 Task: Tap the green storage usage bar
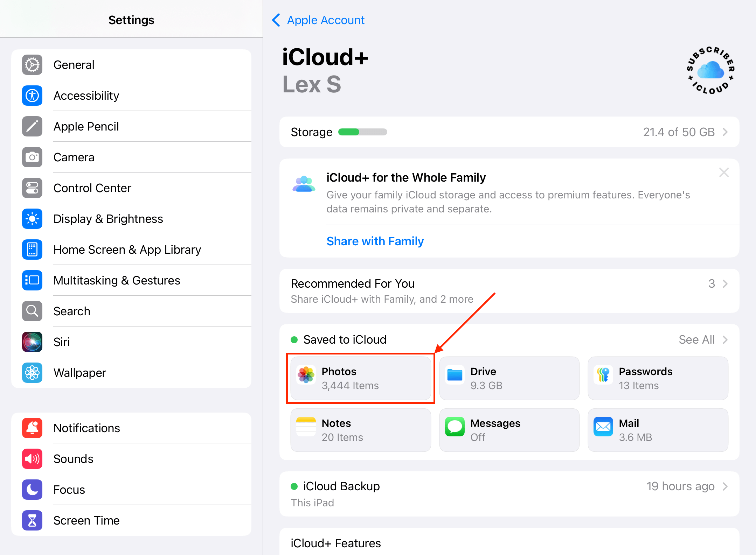[362, 132]
